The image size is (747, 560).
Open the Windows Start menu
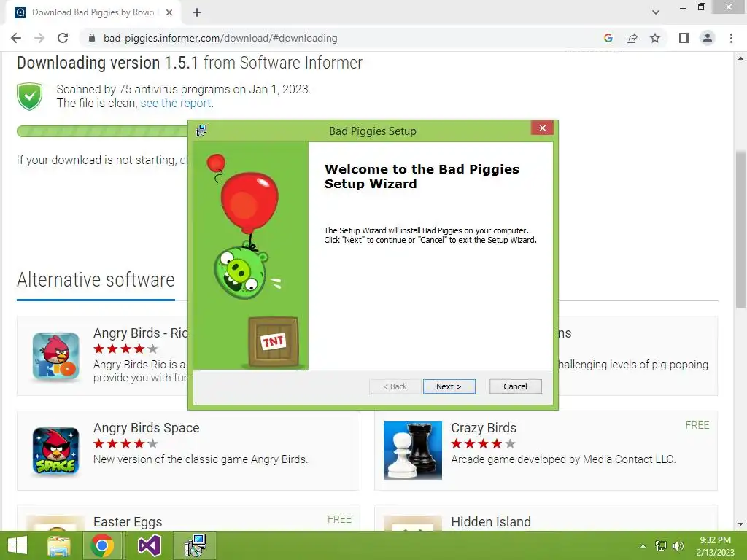click(x=18, y=545)
